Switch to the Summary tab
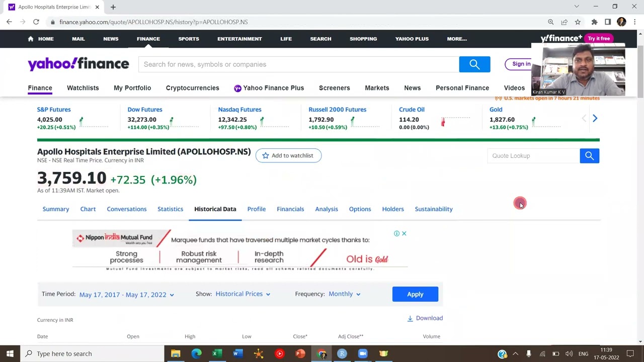644x362 pixels. (x=56, y=209)
